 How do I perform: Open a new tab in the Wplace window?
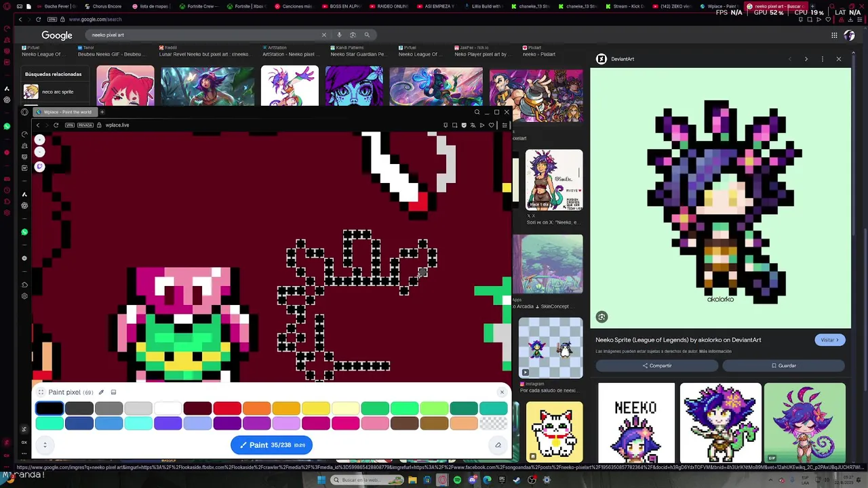click(102, 112)
